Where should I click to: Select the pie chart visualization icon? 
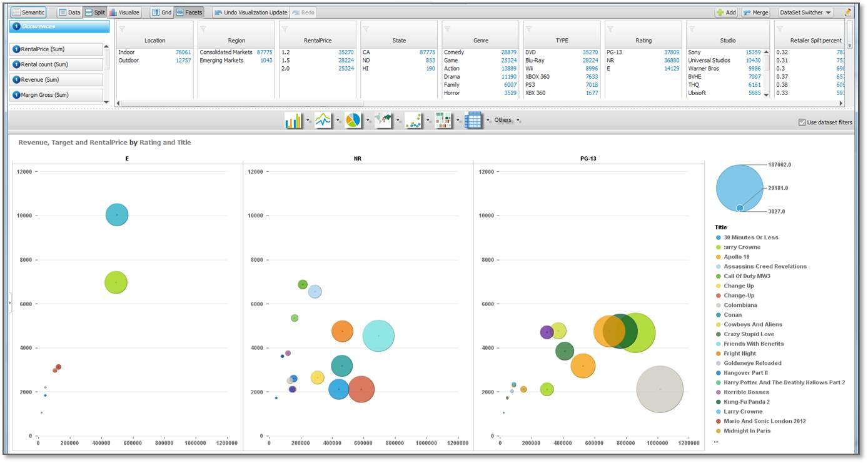coord(353,121)
